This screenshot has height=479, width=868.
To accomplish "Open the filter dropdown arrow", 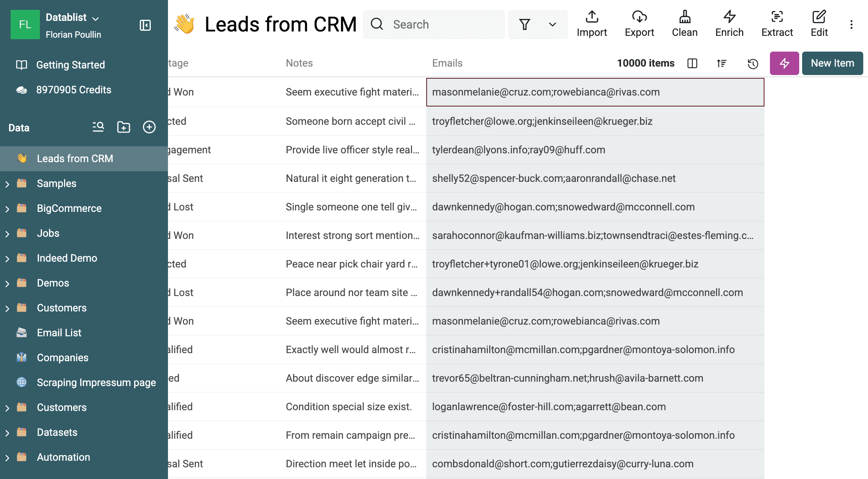I will coord(552,25).
